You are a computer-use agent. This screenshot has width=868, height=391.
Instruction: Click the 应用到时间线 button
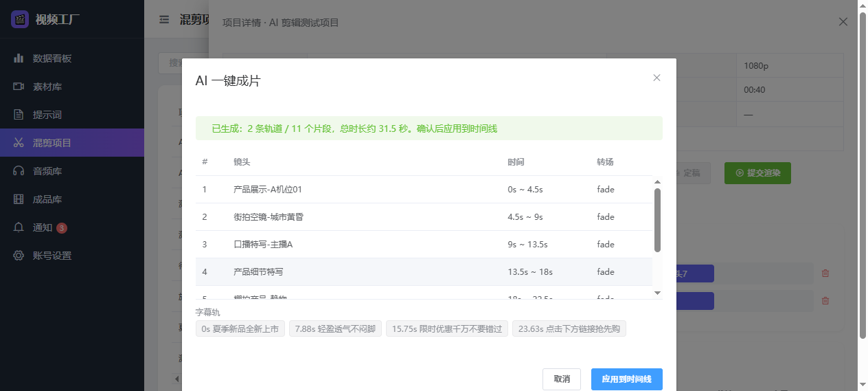click(x=627, y=379)
